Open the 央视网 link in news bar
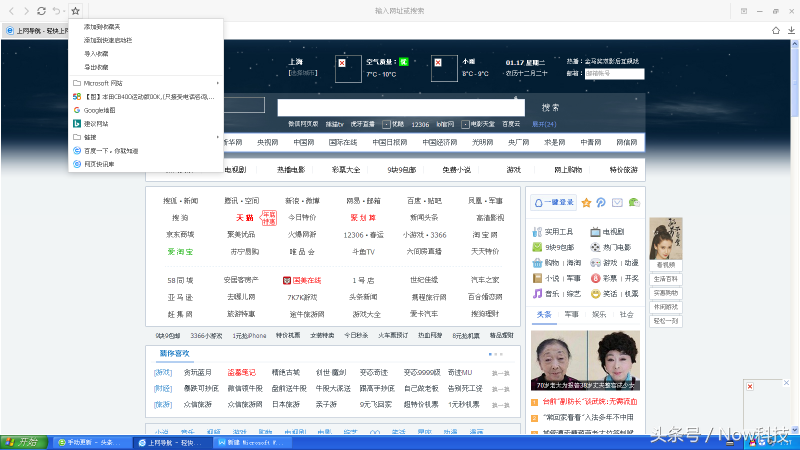Screen dimensions: 800x450 pos(267,142)
